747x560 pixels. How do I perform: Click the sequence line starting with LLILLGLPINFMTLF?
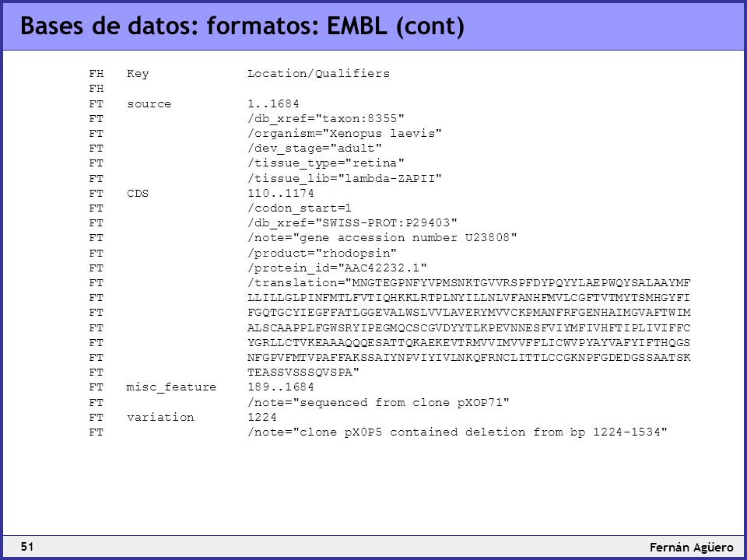tap(468, 298)
